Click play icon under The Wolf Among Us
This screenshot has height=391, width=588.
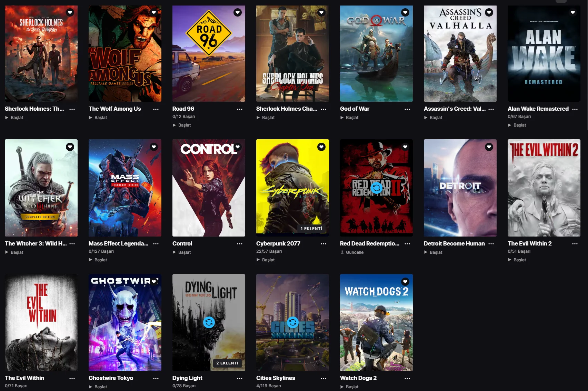pos(91,118)
